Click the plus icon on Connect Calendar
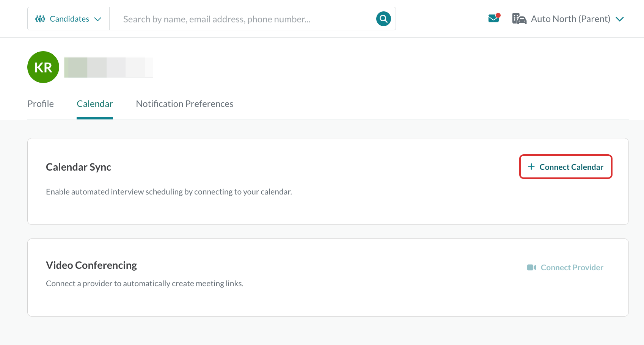 (531, 167)
